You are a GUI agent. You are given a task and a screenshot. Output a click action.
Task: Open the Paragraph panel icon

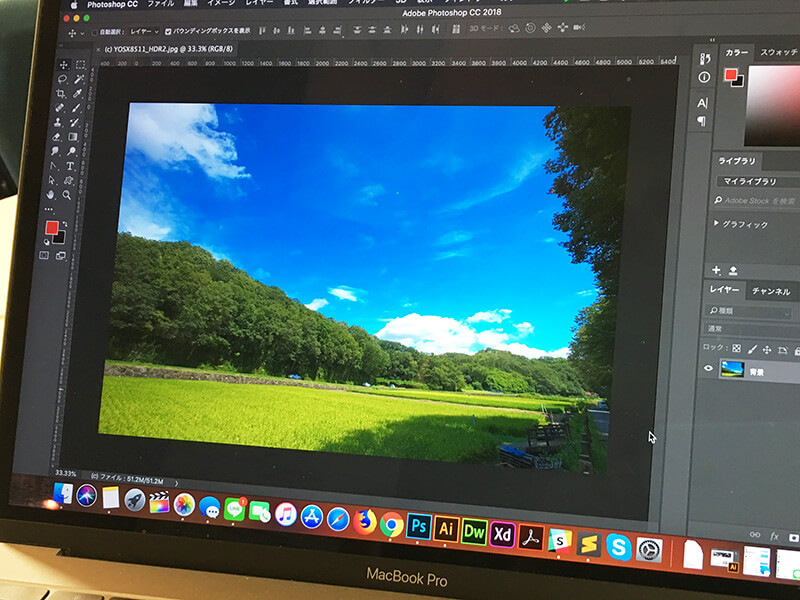pyautogui.click(x=702, y=121)
